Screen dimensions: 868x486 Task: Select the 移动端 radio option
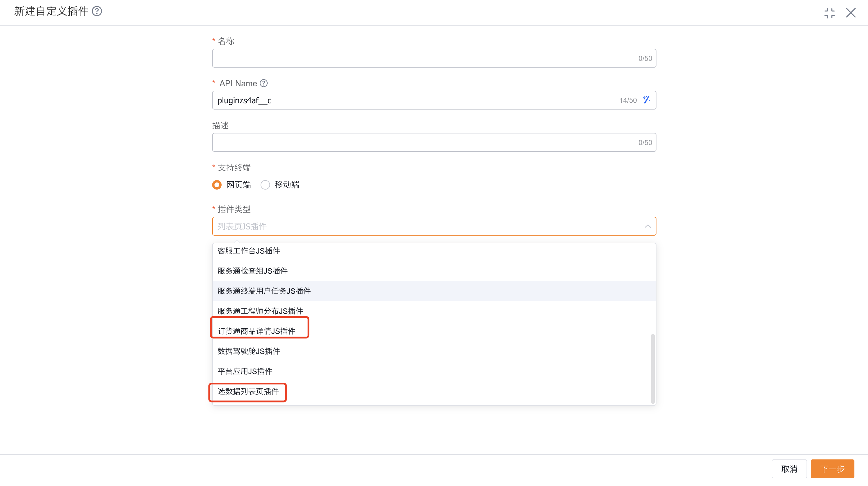280,185
